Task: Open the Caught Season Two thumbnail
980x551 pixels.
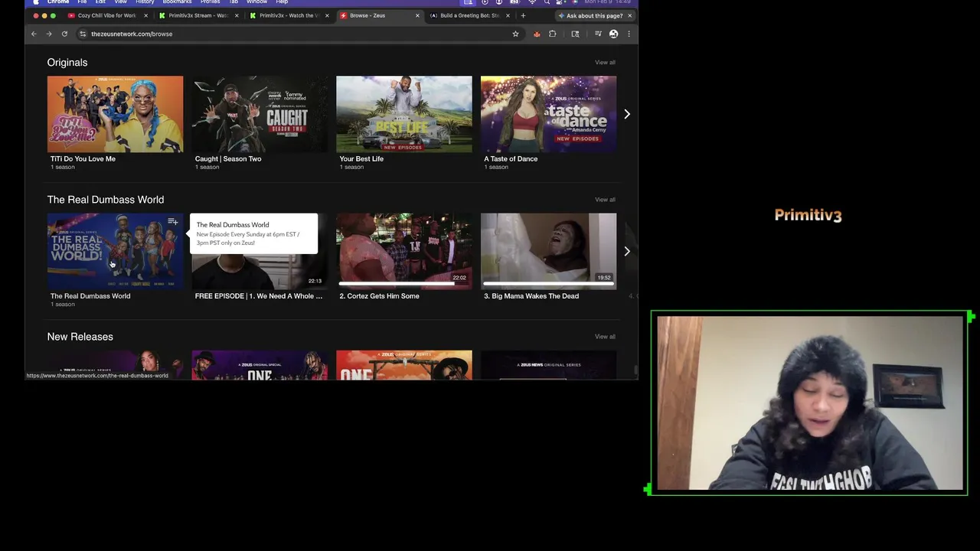Action: coord(260,114)
